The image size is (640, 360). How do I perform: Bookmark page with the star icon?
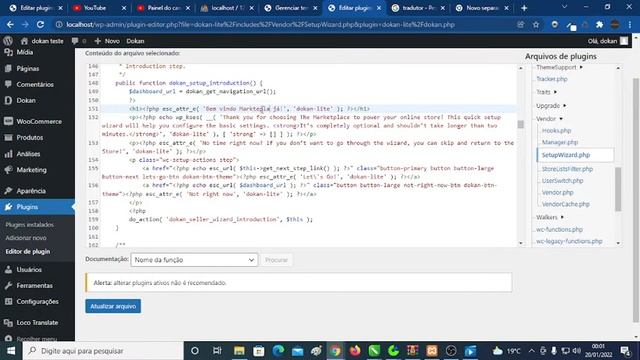point(536,24)
